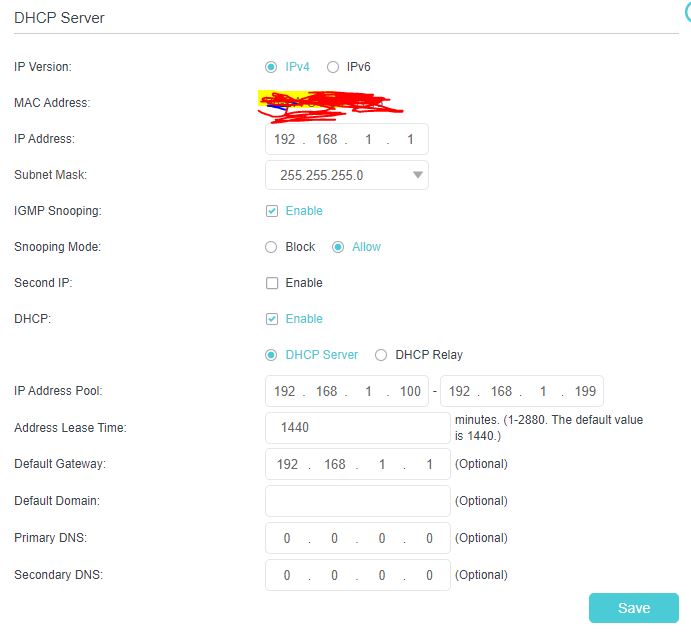The height and width of the screenshot is (643, 691).
Task: Click the last octet 199 of pool end
Action: coord(585,391)
